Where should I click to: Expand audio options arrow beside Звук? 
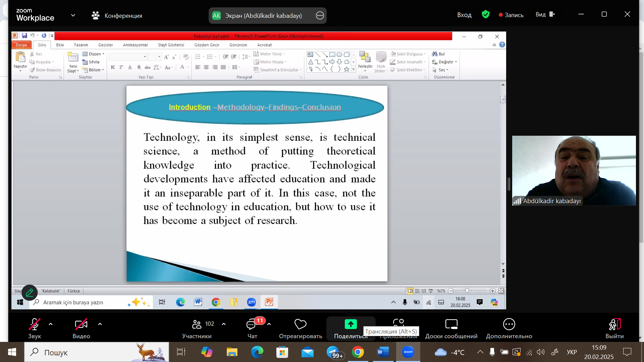[x=51, y=324]
